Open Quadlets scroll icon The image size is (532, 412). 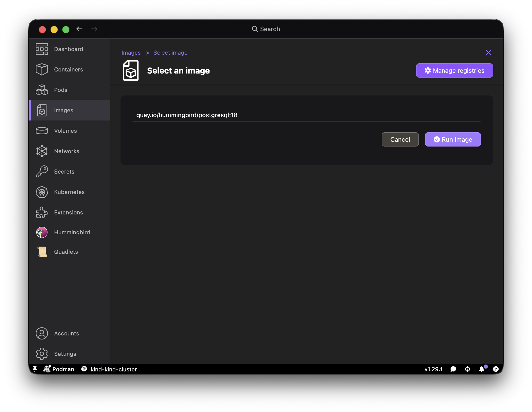pos(42,252)
